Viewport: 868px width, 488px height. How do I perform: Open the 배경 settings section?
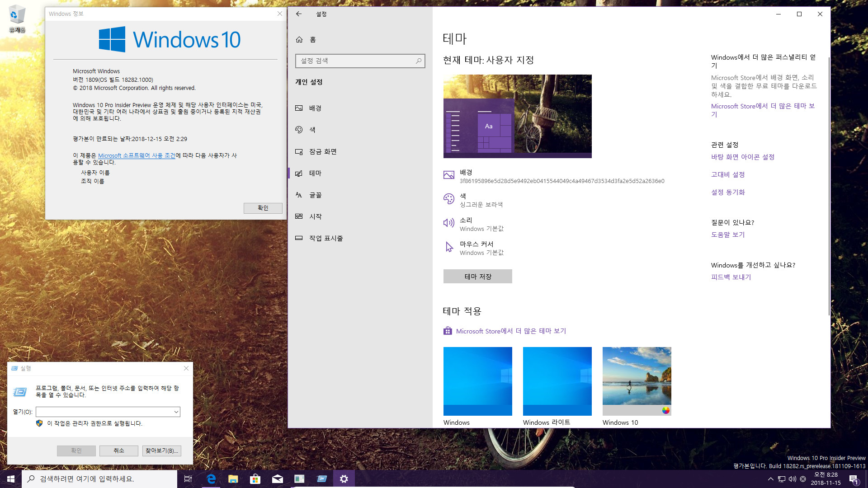(360, 108)
